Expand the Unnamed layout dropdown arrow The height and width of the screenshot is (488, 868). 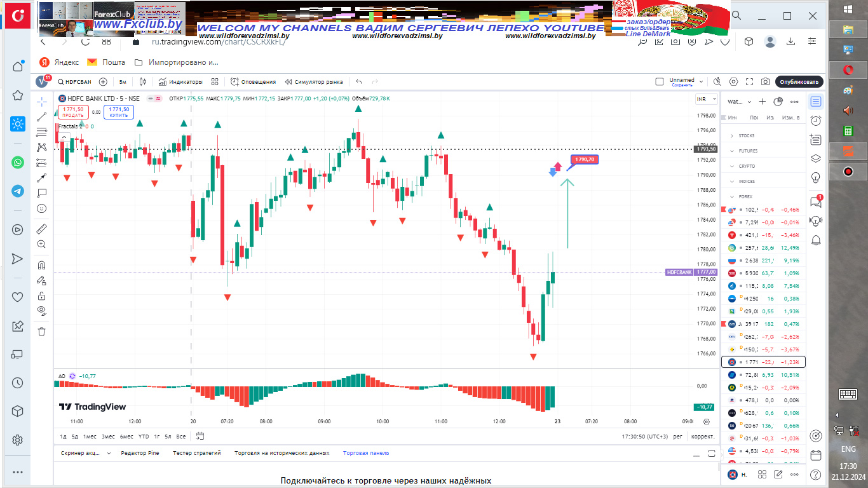702,82
